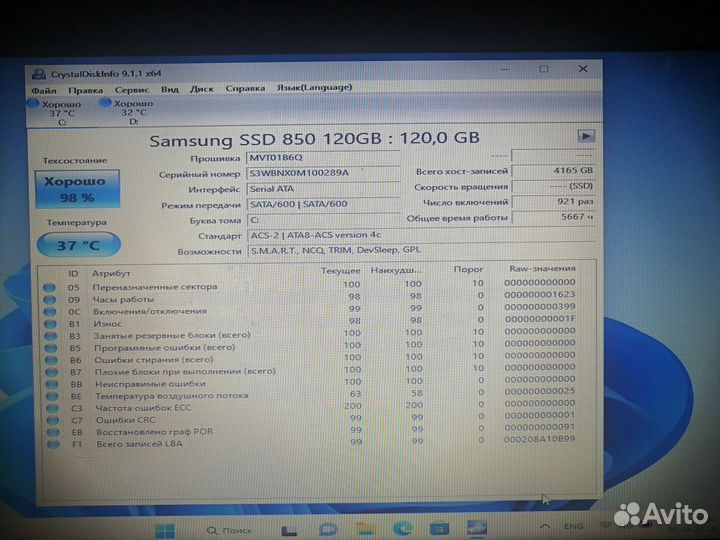Select row Восстановлено граф POR
The height and width of the screenshot is (540, 720).
click(311, 429)
